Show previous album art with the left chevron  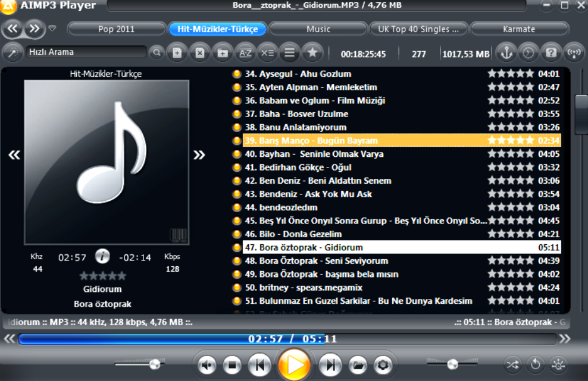click(14, 155)
